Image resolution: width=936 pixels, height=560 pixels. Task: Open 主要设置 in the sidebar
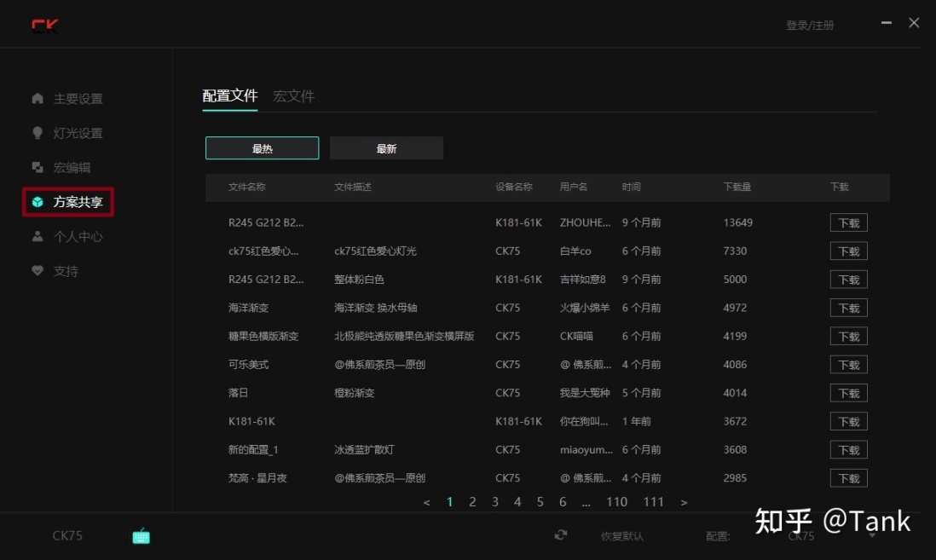coord(78,99)
